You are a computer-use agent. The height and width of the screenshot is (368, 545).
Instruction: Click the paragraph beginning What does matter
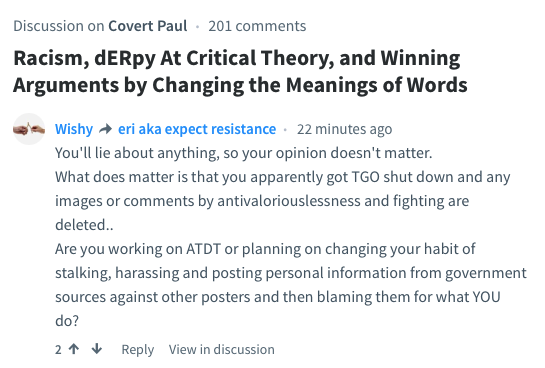point(283,201)
